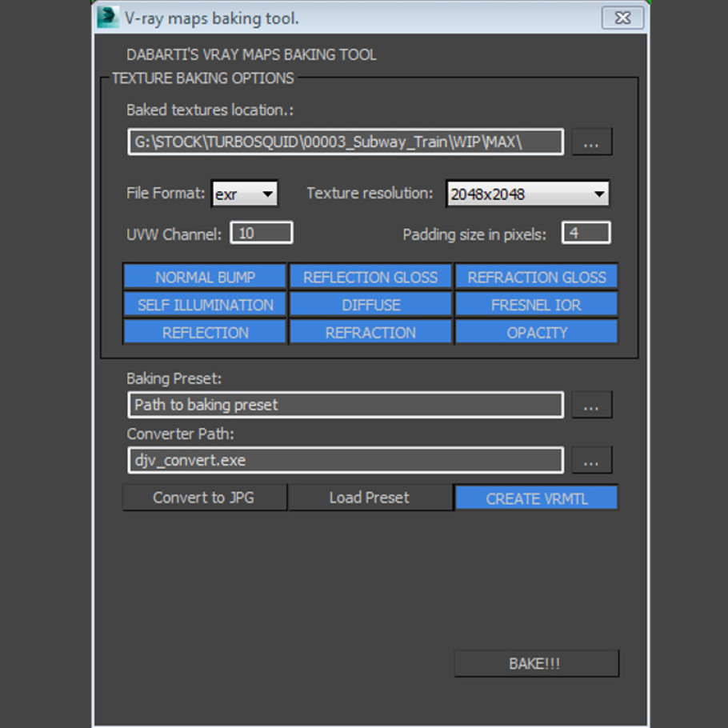Click the "Baking Preset:" label
The width and height of the screenshot is (728, 728).
(x=174, y=378)
